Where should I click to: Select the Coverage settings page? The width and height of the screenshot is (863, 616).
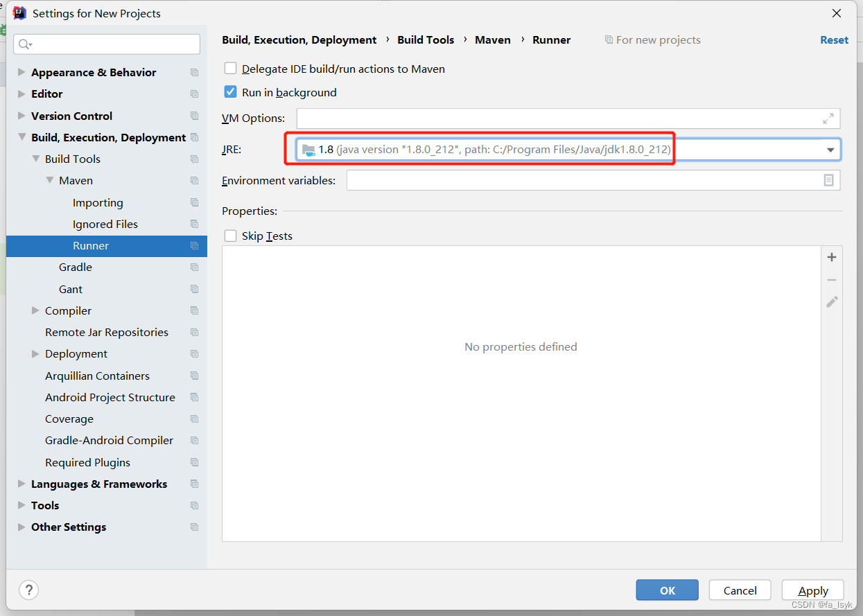tap(69, 419)
